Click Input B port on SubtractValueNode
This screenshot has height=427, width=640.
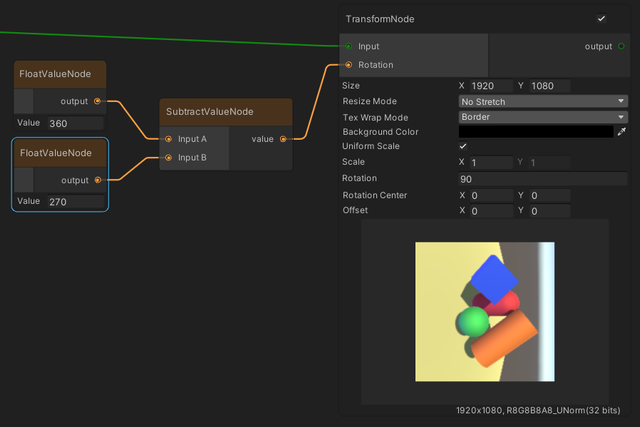point(168,157)
